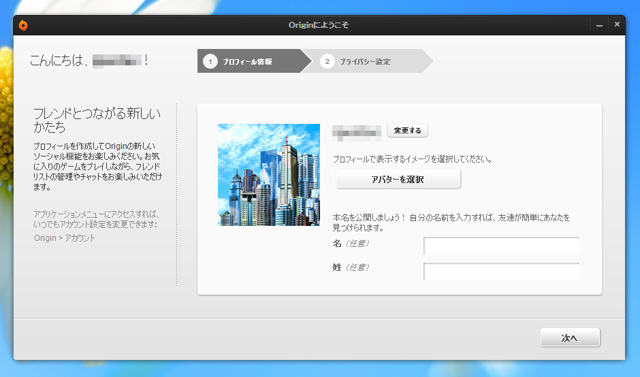The height and width of the screenshot is (377, 640).
Task: Click the 姓 (任意) label
Action: click(351, 267)
